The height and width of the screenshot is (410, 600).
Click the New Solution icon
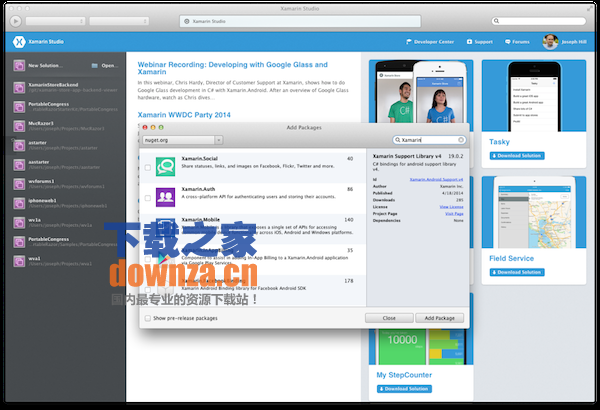point(19,65)
